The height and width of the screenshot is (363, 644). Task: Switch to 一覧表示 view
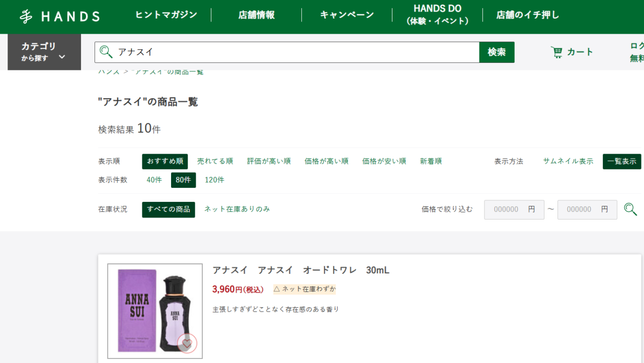pyautogui.click(x=622, y=162)
